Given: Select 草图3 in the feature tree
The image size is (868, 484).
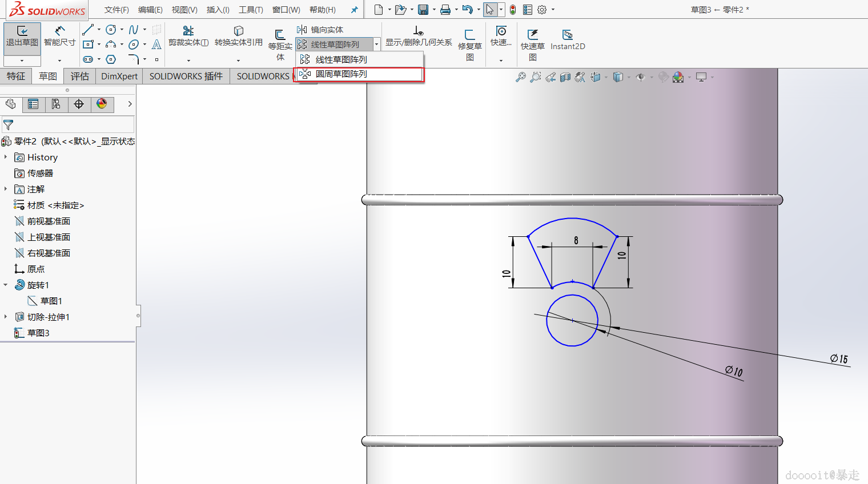Looking at the screenshot, I should 38,333.
